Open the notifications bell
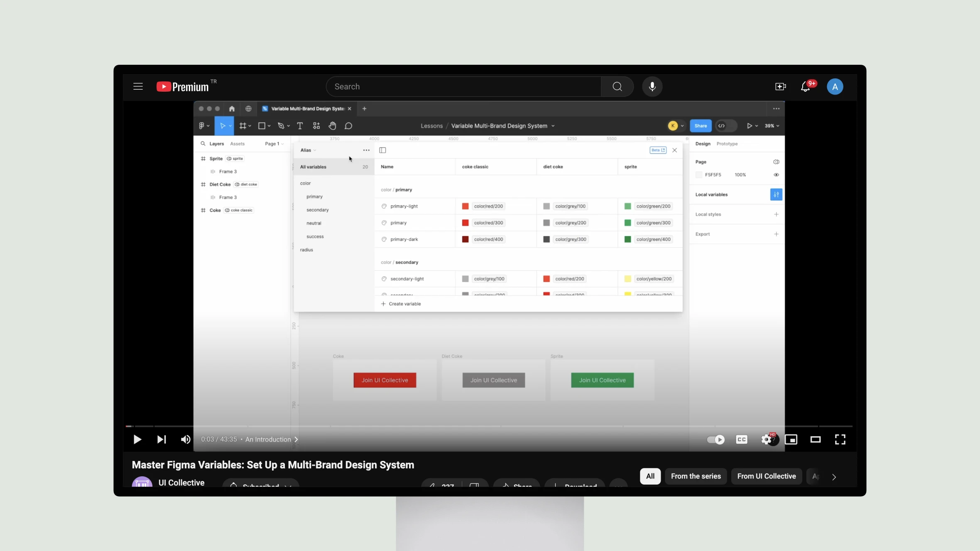The height and width of the screenshot is (551, 980). [x=805, y=86]
